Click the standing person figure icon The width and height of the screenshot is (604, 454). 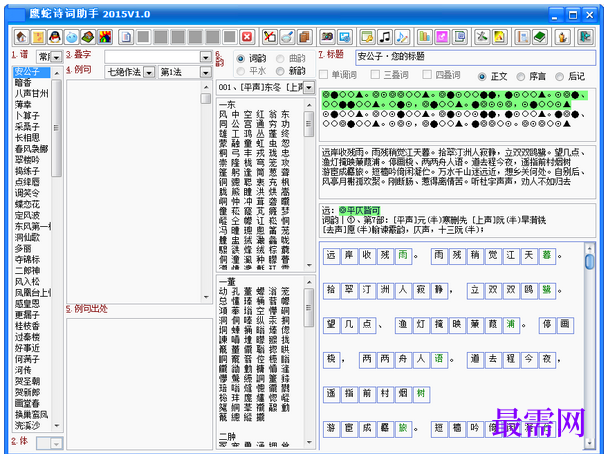pos(562,37)
